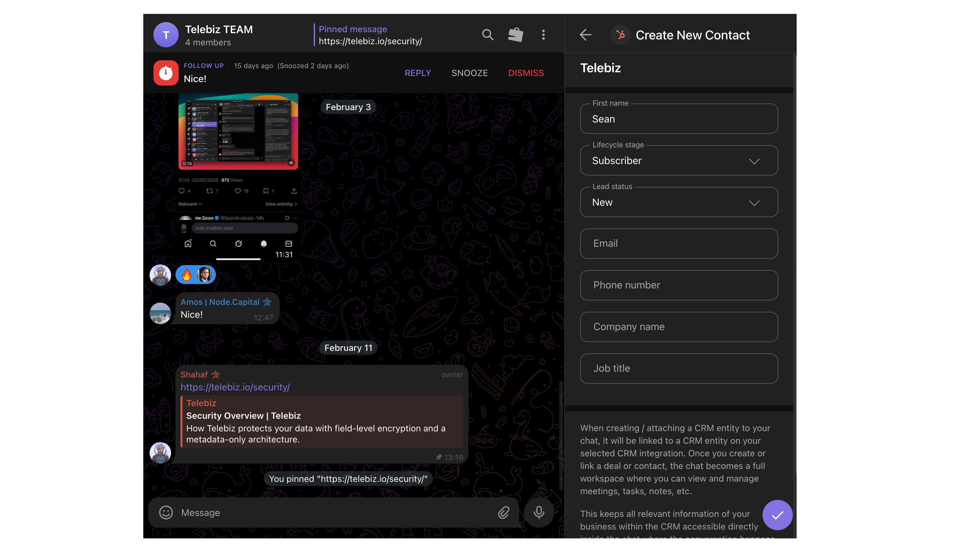Snooze the follow-up reminder
980x551 pixels.
click(469, 73)
